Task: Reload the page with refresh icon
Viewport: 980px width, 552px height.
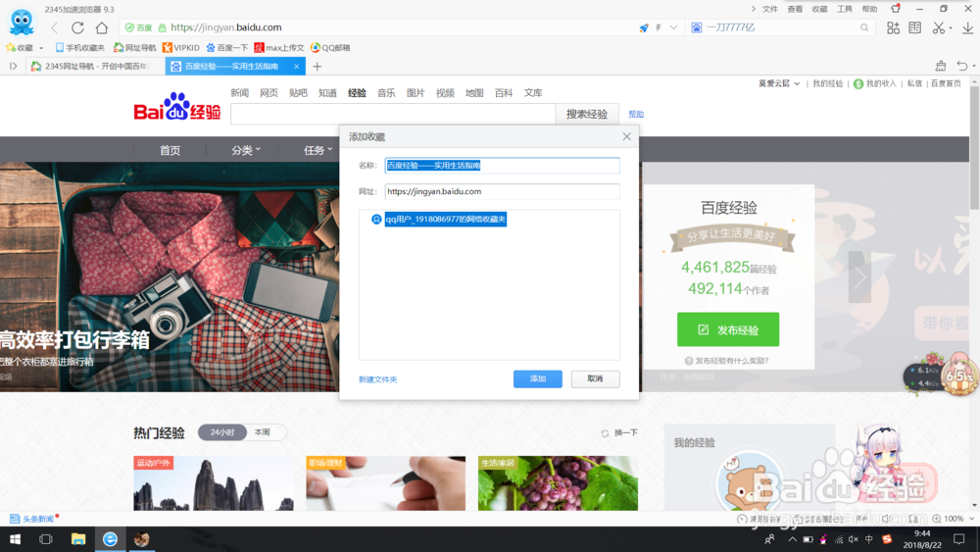Action: tap(77, 27)
